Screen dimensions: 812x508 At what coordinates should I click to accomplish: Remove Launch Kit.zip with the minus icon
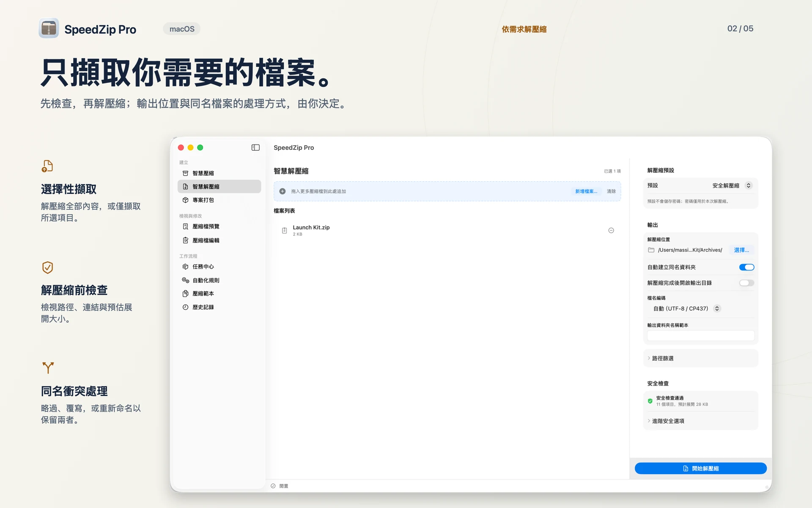611,230
